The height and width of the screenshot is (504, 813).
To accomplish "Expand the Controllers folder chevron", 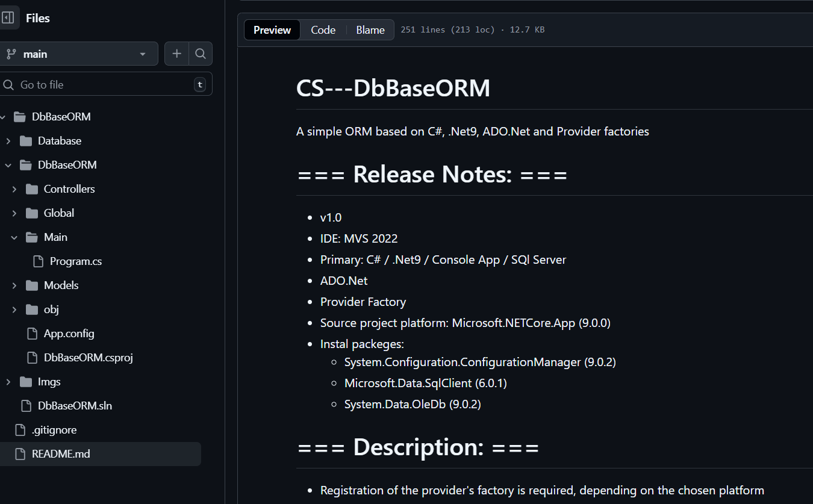I will 14,189.
